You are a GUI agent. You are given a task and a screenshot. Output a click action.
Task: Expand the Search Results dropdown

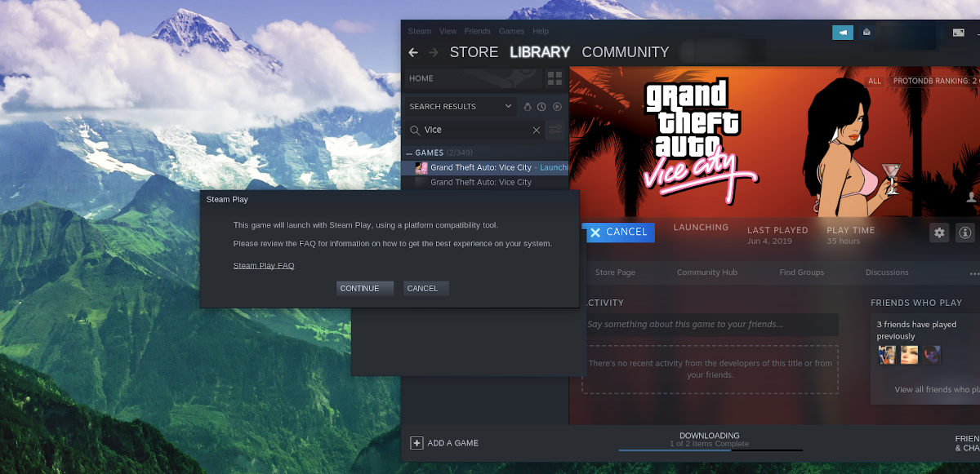[x=461, y=107]
